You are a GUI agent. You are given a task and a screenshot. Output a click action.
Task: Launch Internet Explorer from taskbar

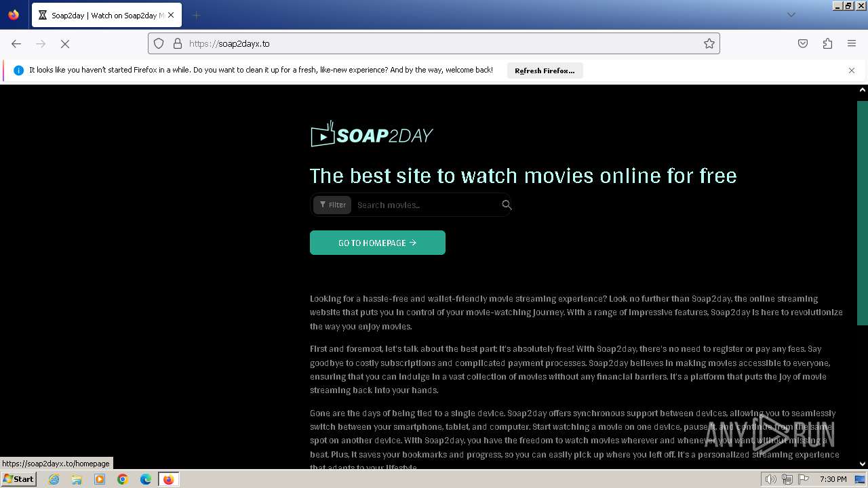point(54,479)
